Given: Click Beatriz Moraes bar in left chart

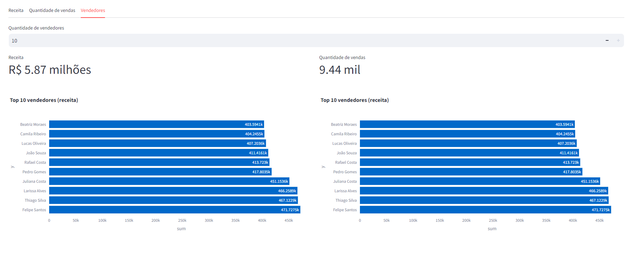Looking at the screenshot, I should (x=157, y=124).
